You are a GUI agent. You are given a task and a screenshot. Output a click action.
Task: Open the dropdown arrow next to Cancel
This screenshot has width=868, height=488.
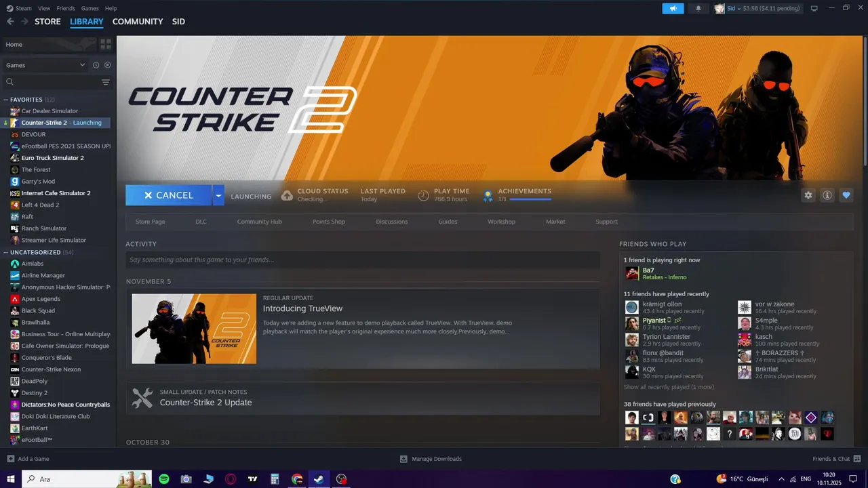click(218, 195)
